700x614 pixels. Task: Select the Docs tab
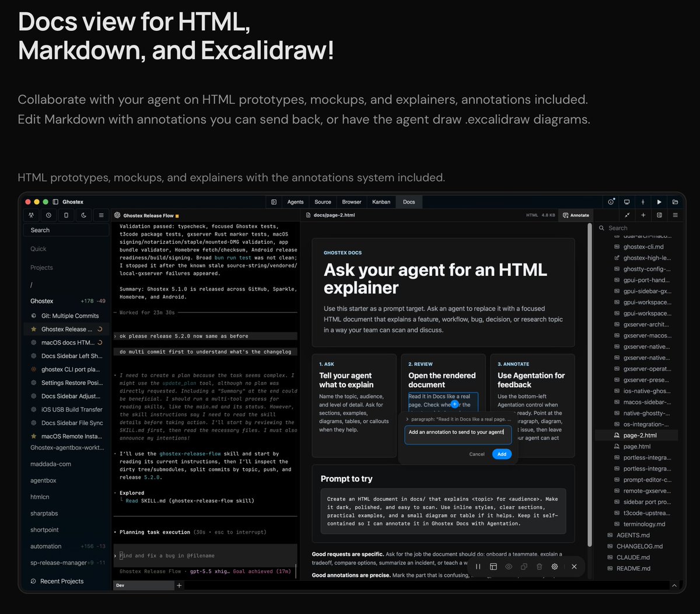tap(409, 202)
